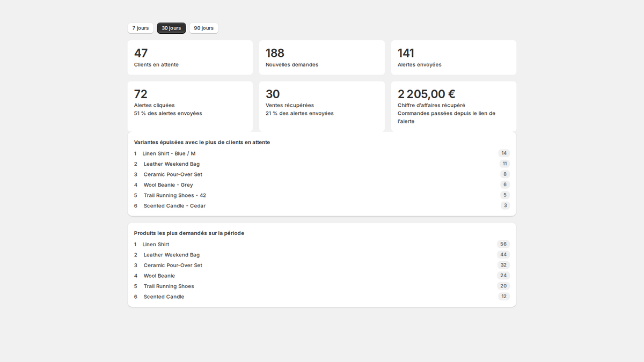Viewport: 644px width, 362px height.
Task: Click the 30 Ventes récupérées value
Action: [273, 94]
